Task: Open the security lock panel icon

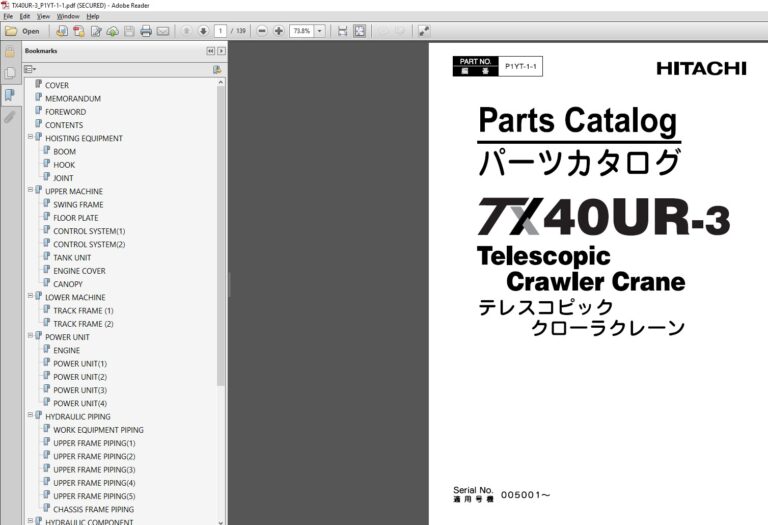Action: (x=10, y=52)
